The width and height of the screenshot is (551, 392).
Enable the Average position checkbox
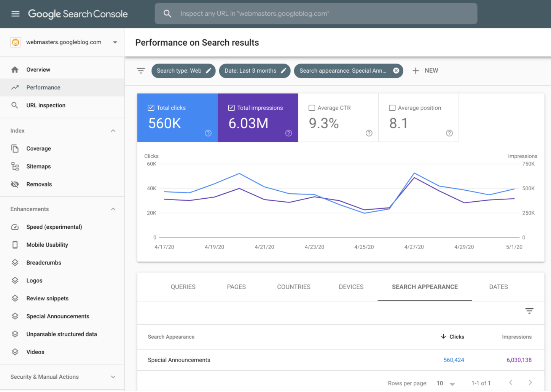[x=392, y=108]
